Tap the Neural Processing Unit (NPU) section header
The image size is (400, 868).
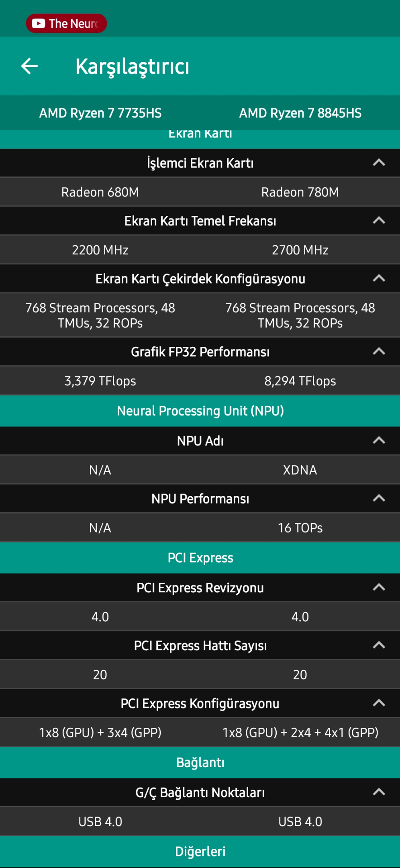pos(200,411)
